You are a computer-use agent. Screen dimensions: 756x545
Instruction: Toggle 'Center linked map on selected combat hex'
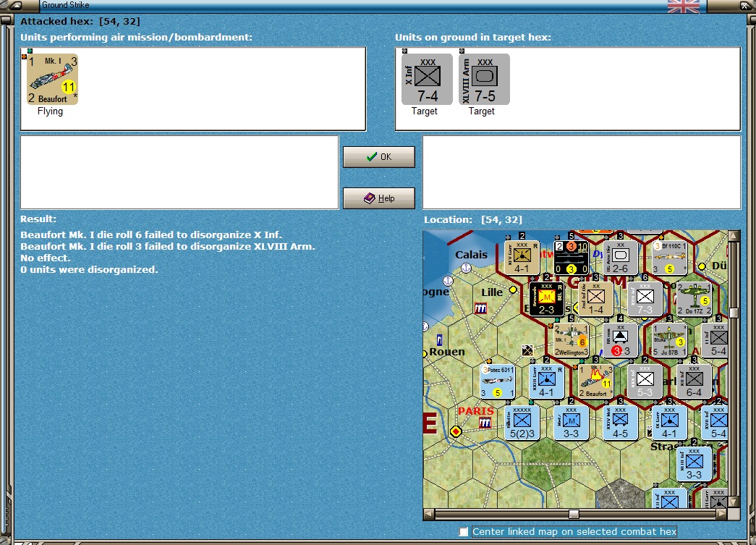(464, 531)
